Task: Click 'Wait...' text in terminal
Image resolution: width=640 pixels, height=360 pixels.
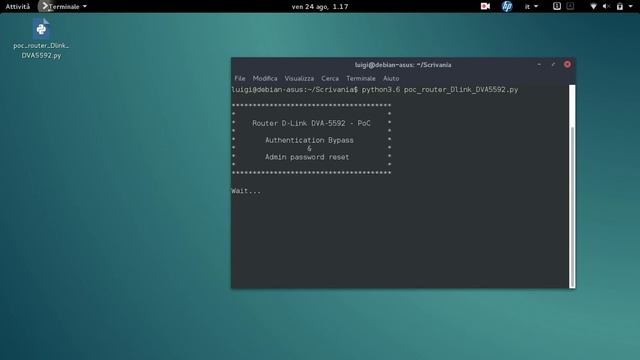Action: 246,191
